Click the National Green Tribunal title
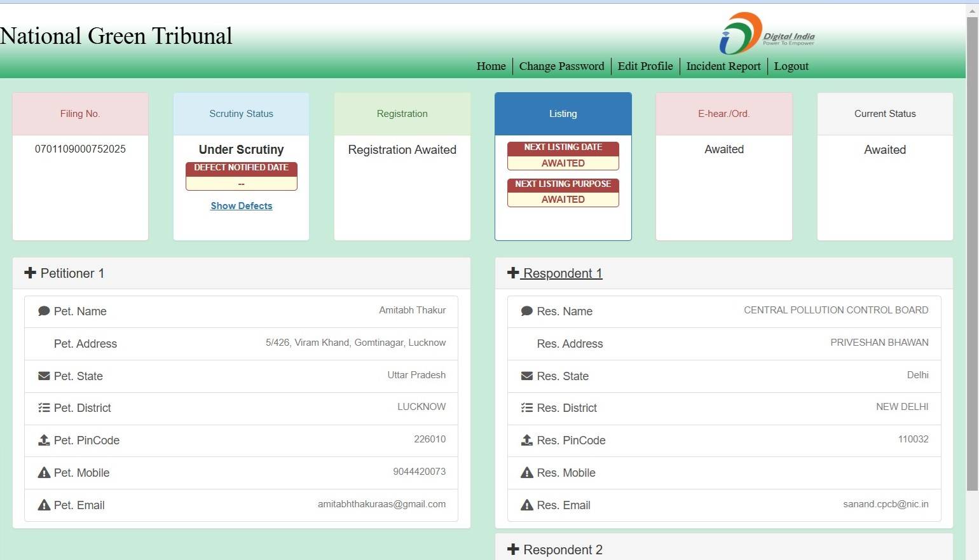The height and width of the screenshot is (560, 979). 116,36
